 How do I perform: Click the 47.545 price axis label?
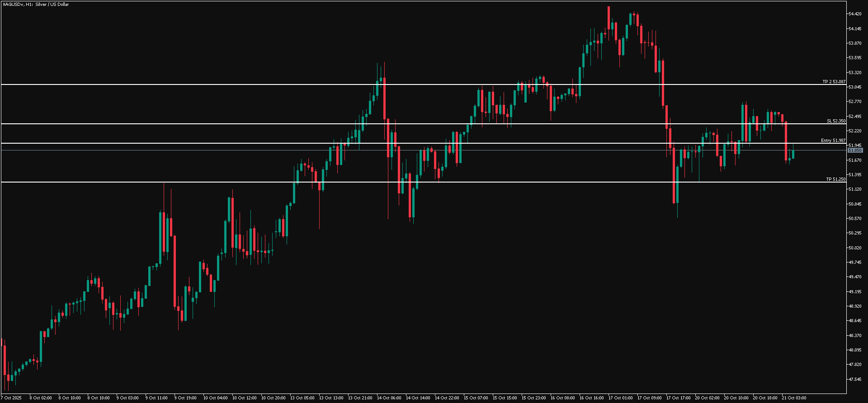point(855,379)
